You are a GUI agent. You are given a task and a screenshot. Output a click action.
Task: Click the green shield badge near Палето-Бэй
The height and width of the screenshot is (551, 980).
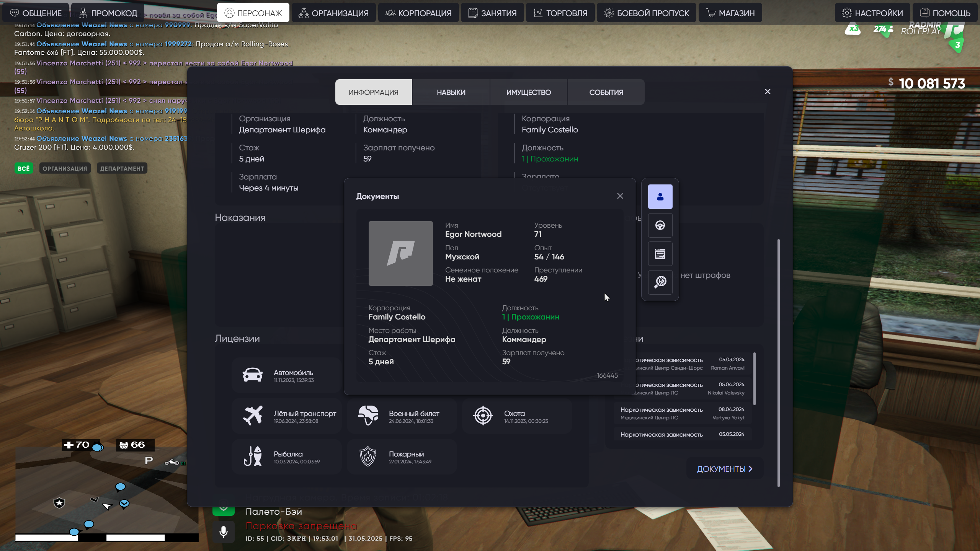pos(224,509)
